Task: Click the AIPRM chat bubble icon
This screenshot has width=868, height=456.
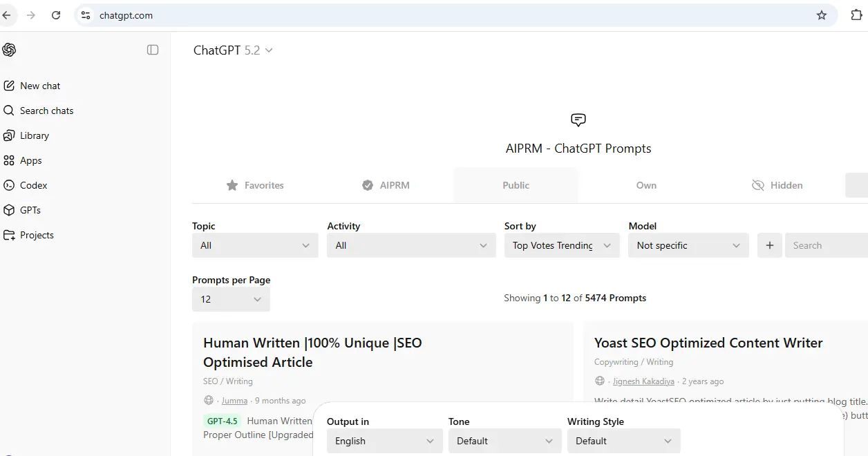Action: click(578, 120)
